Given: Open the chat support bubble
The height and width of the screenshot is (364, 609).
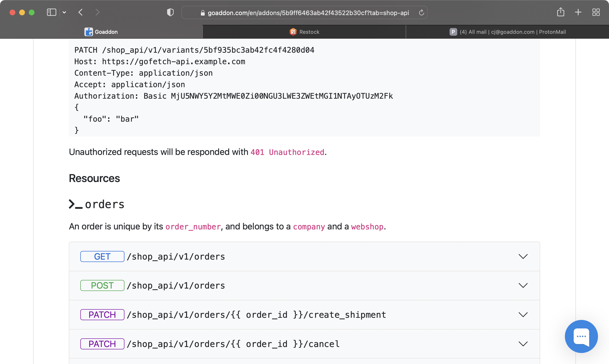Looking at the screenshot, I should (x=581, y=336).
